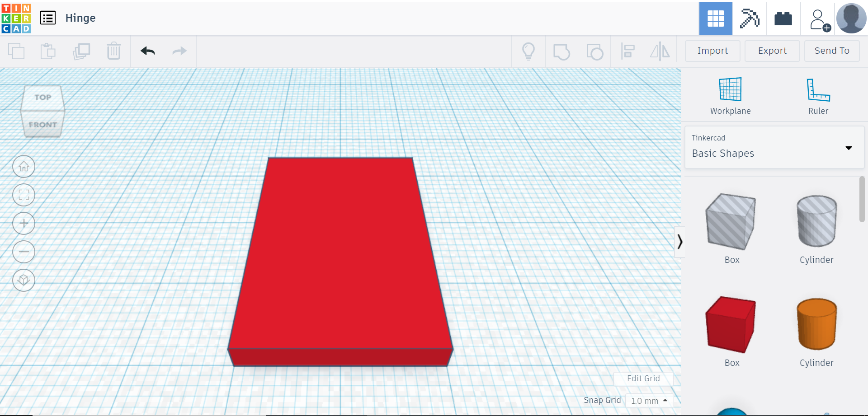Toggle perspective view with the cube icon
Image resolution: width=868 pixels, height=416 pixels.
click(24, 280)
